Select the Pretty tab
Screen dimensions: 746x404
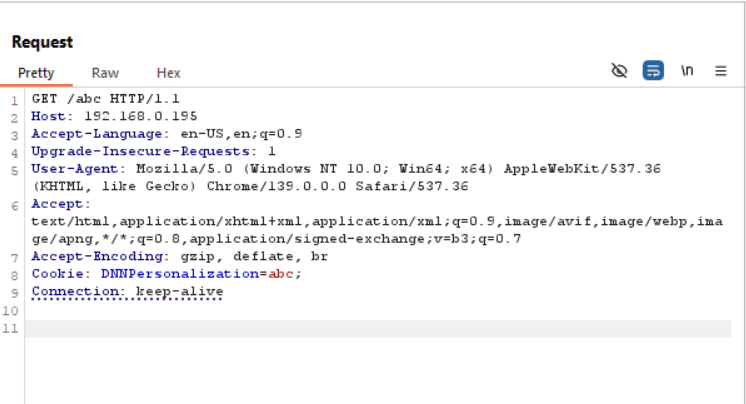36,73
